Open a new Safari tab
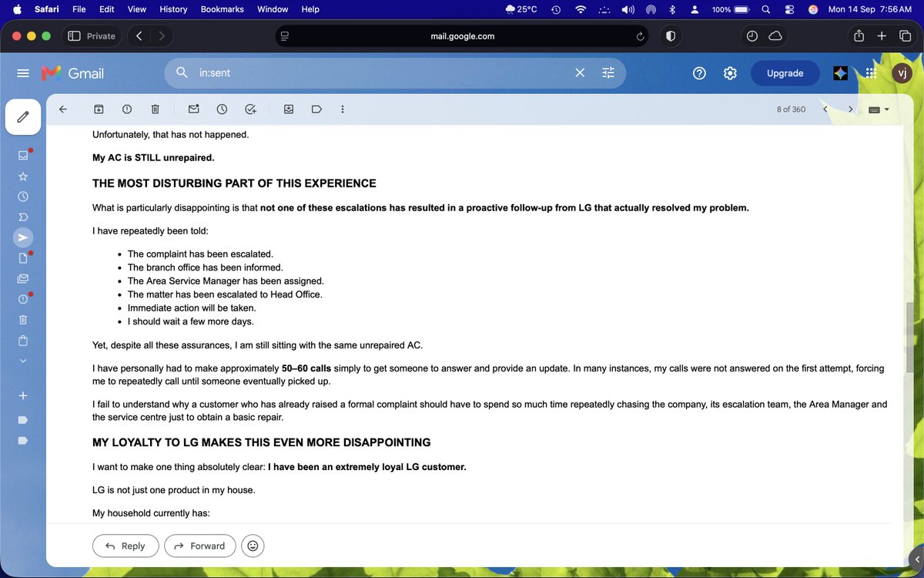This screenshot has width=924, height=578. coord(882,35)
